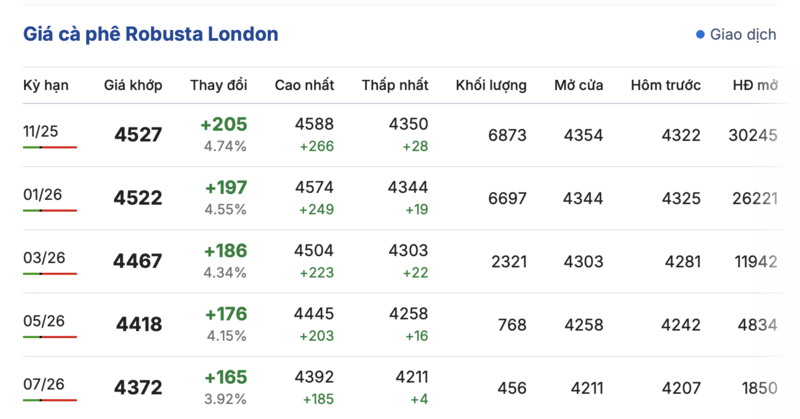Click the volume value 6873
The width and height of the screenshot is (800, 419).
(x=507, y=135)
